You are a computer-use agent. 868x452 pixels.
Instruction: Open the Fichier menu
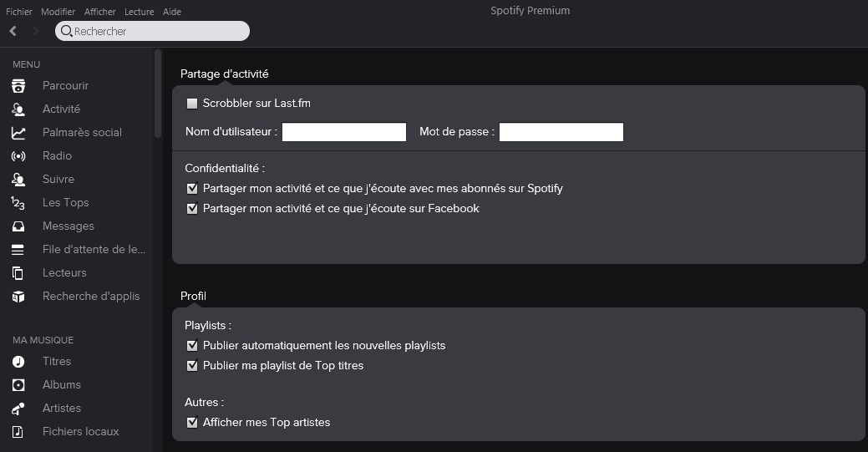[x=19, y=12]
